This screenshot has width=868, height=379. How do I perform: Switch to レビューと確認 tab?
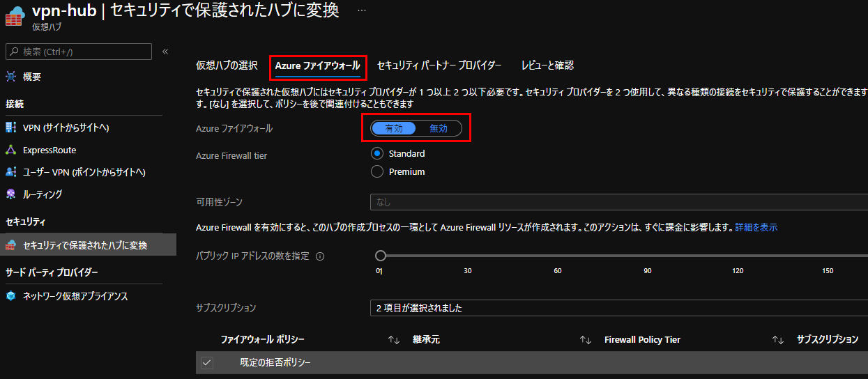tap(547, 65)
